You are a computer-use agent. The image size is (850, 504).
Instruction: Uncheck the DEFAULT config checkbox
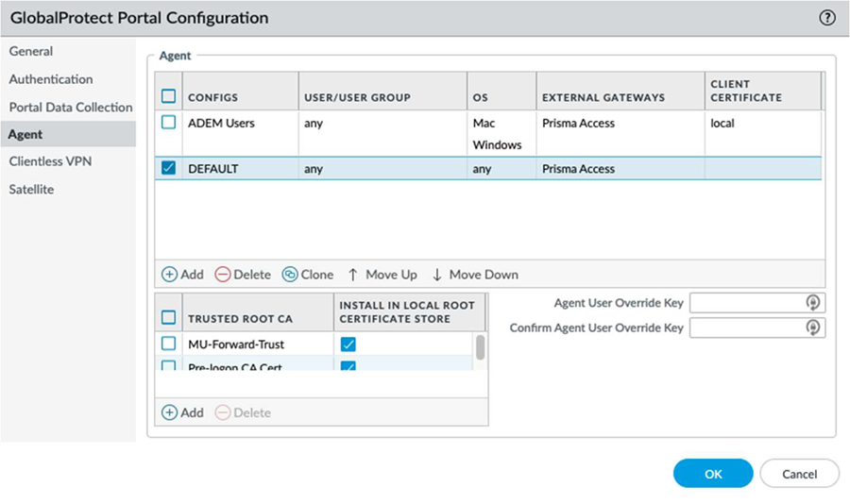(x=169, y=168)
